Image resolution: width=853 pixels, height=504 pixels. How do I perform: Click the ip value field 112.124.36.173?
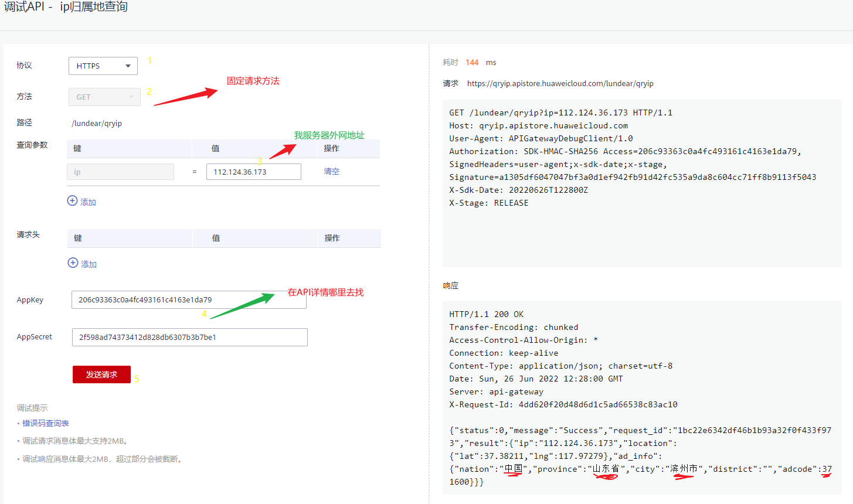254,172
